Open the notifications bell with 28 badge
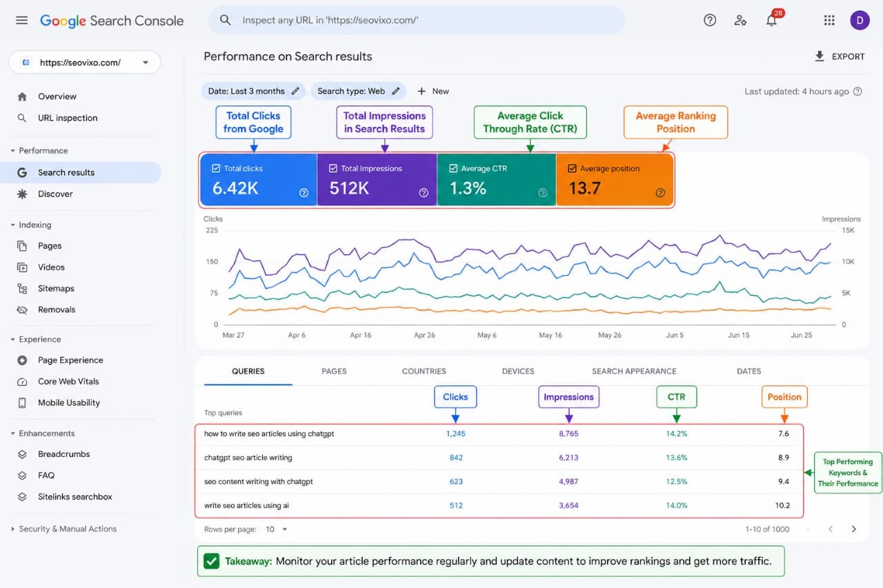The width and height of the screenshot is (883, 588). pyautogui.click(x=772, y=21)
